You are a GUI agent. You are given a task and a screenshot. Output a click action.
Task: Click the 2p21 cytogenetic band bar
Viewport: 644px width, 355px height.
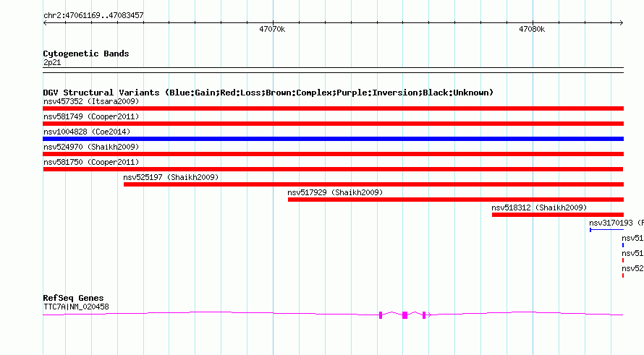point(333,70)
